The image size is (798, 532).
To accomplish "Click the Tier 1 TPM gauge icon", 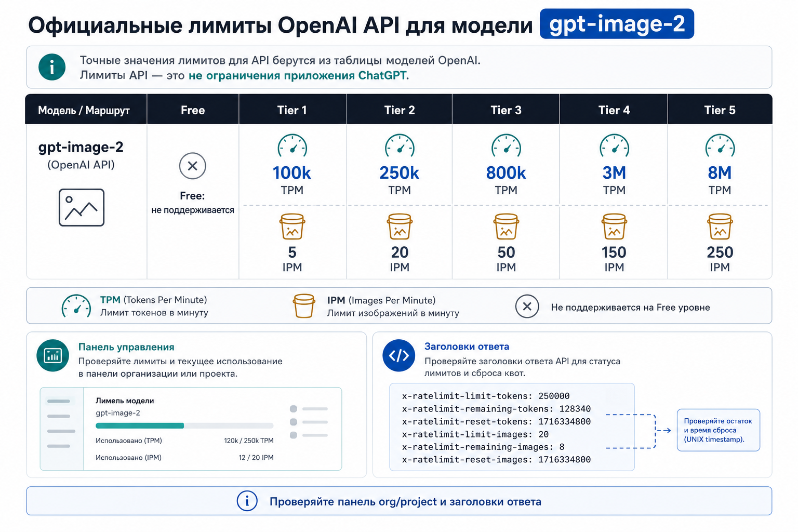I will coord(292,147).
